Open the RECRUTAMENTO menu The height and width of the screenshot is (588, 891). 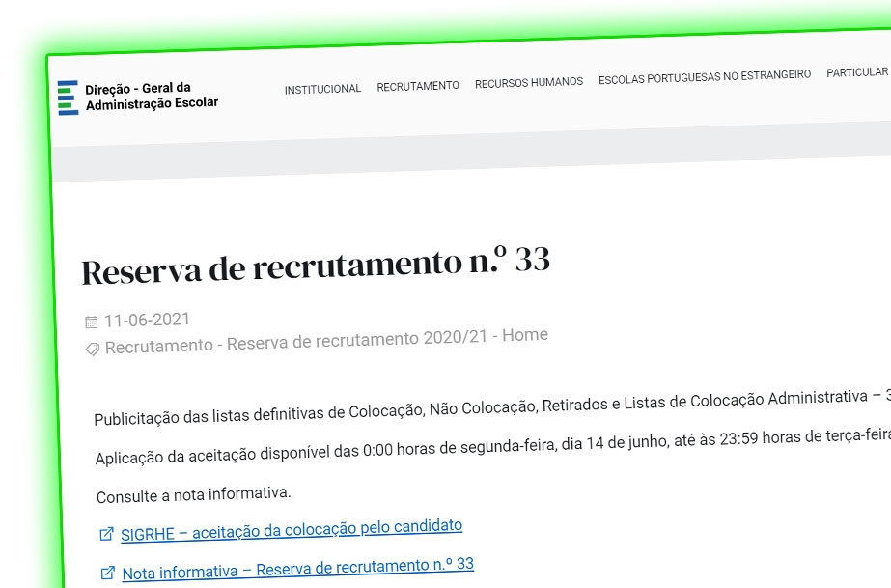point(418,85)
